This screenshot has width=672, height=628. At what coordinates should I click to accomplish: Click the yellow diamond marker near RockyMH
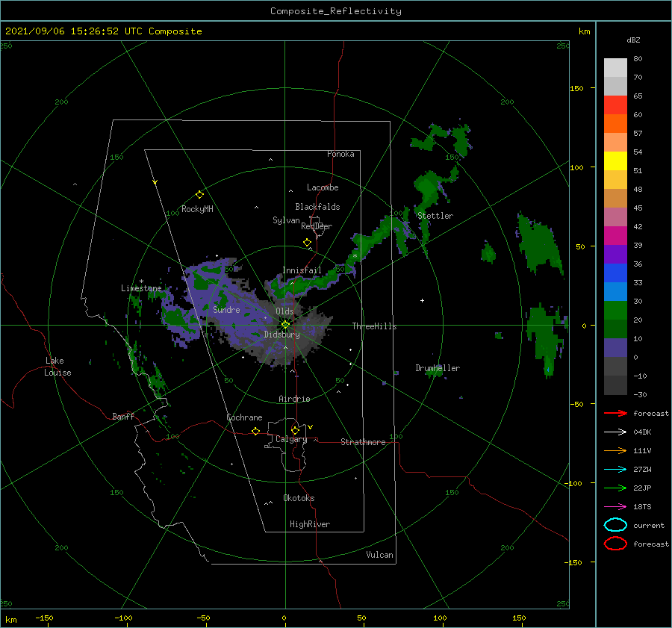tap(199, 195)
